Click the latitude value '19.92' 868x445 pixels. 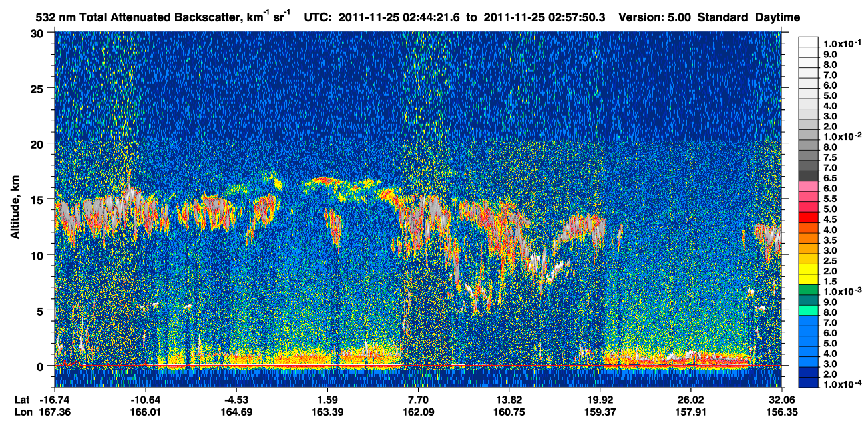(x=600, y=399)
